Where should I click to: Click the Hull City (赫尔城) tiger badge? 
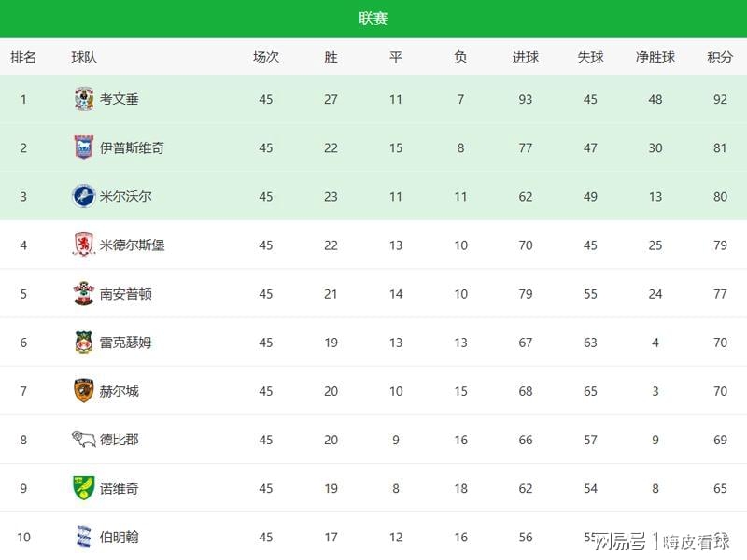[x=84, y=390]
